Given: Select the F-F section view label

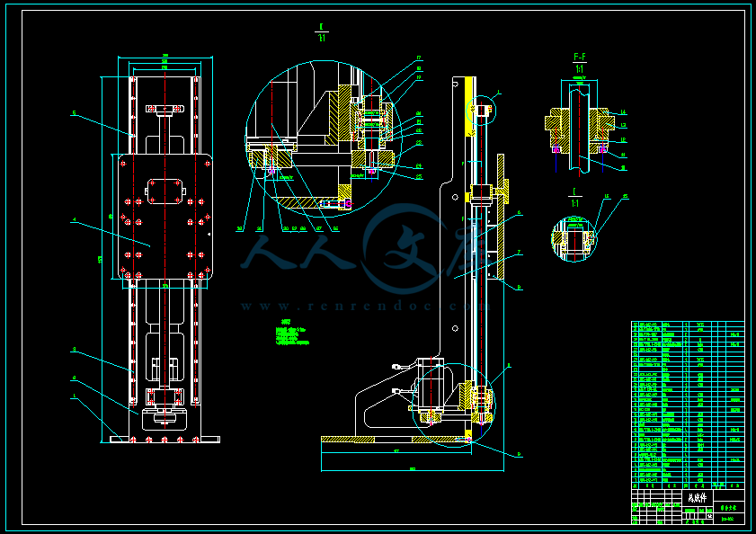Looking at the screenshot, I should click(580, 57).
